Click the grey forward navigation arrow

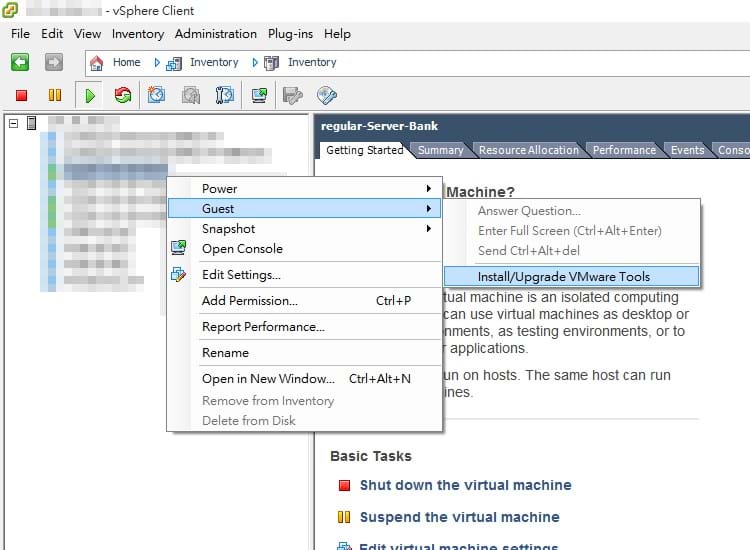coord(54,62)
